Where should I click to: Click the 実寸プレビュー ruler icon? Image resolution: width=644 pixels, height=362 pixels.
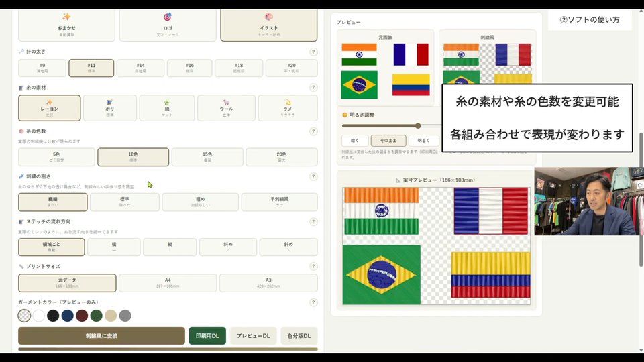(x=398, y=180)
